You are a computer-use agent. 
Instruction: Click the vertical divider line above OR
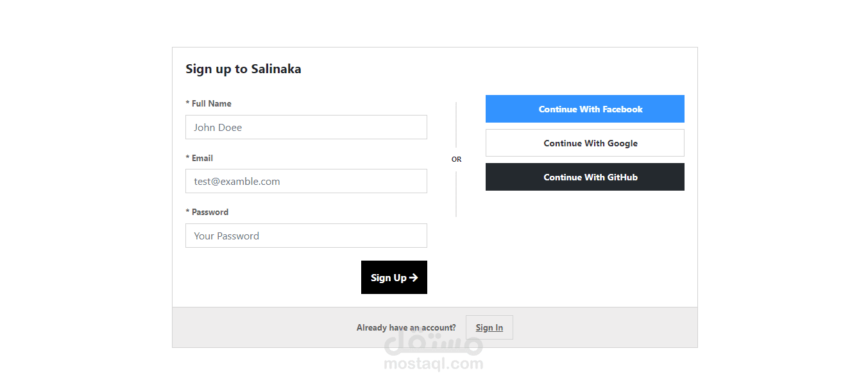point(456,125)
